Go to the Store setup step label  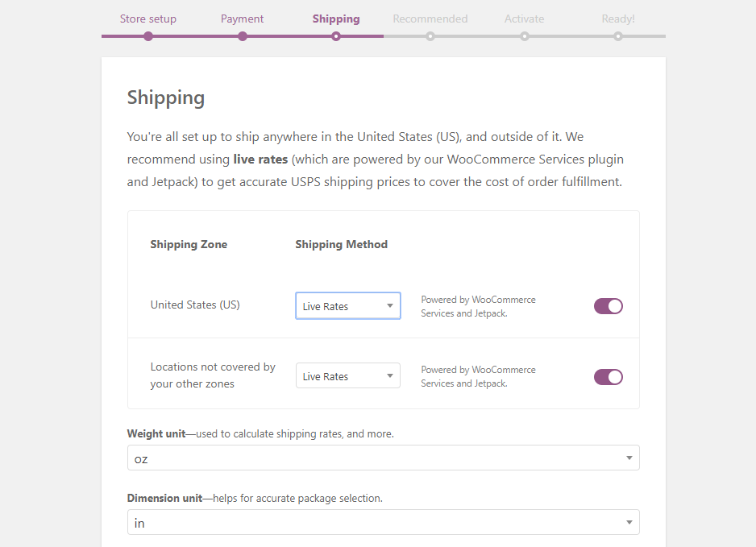point(148,19)
